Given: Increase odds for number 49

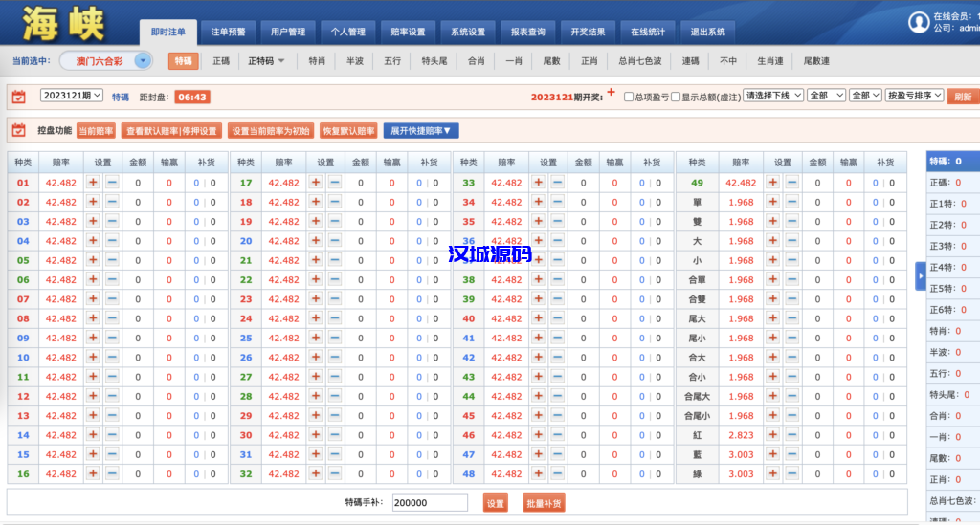Looking at the screenshot, I should tap(773, 183).
